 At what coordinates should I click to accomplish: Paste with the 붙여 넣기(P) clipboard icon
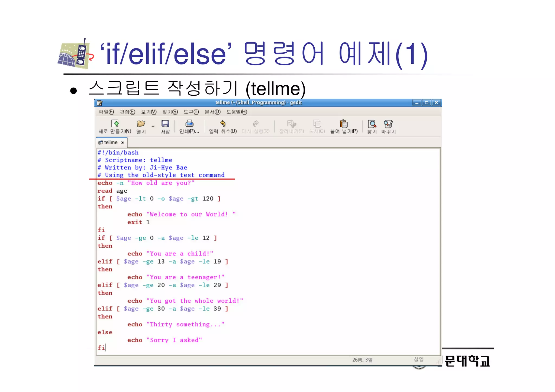pos(344,124)
